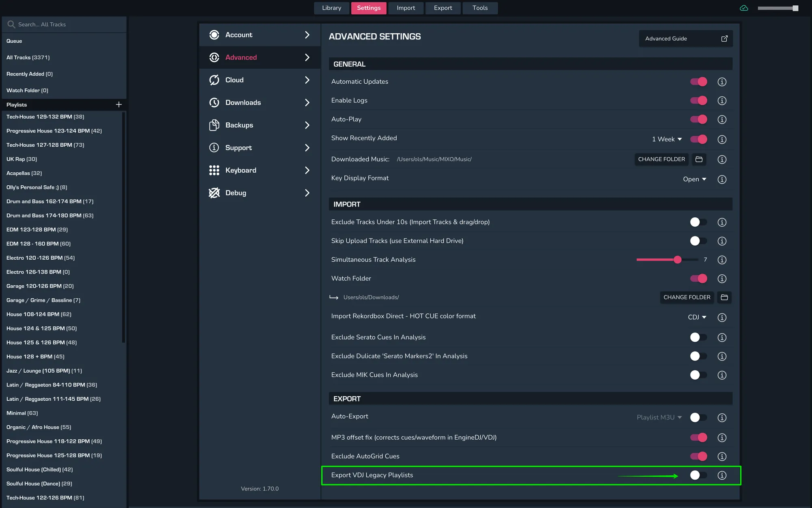Change the HOT CUE color format from CDJ
Screen dimensions: 812x508
pos(697,317)
